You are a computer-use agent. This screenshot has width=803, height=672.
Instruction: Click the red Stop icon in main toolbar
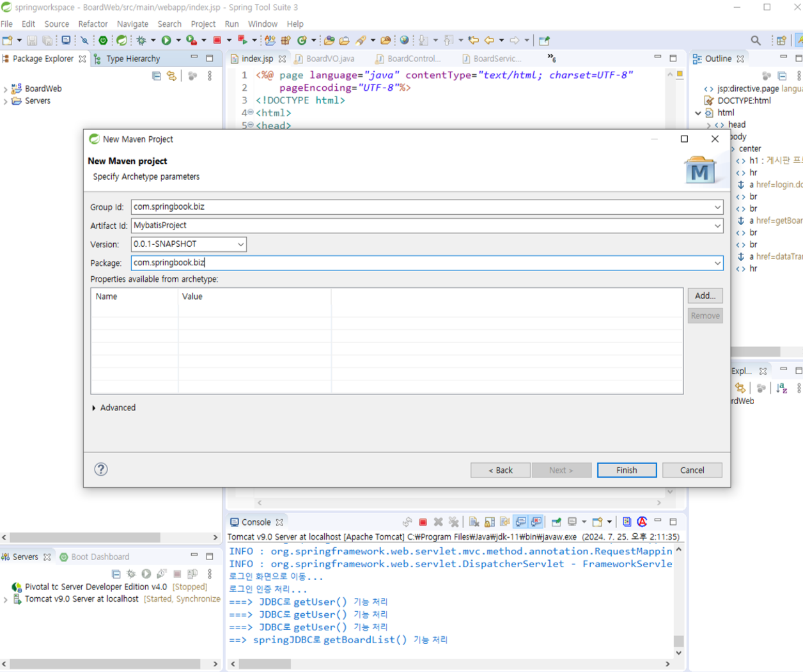click(x=217, y=40)
